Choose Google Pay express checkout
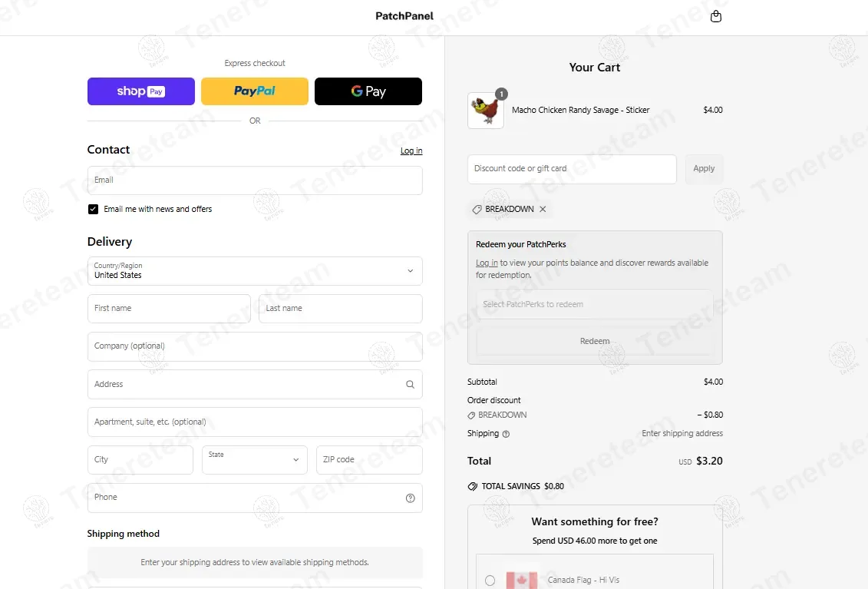Image resolution: width=868 pixels, height=589 pixels. coord(368,91)
